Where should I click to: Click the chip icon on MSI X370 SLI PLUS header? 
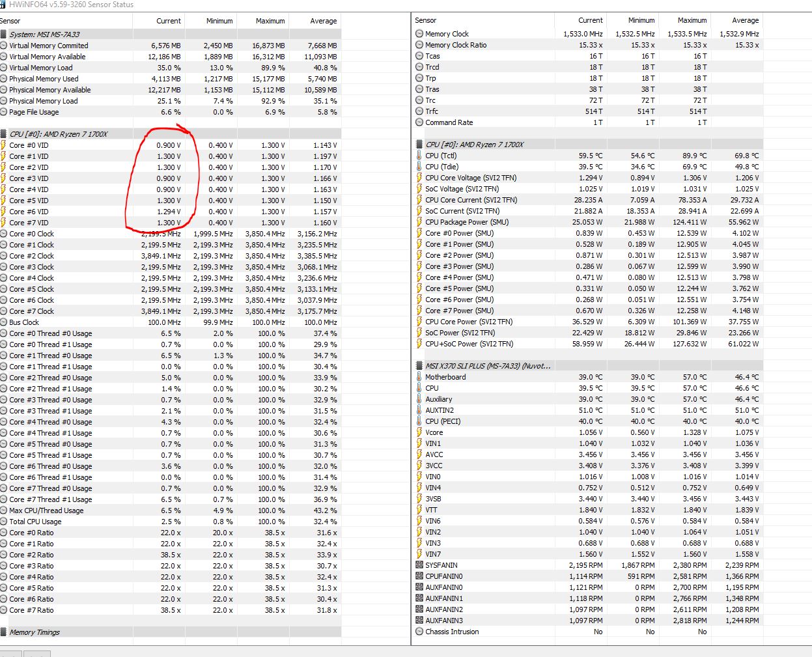coord(419,366)
